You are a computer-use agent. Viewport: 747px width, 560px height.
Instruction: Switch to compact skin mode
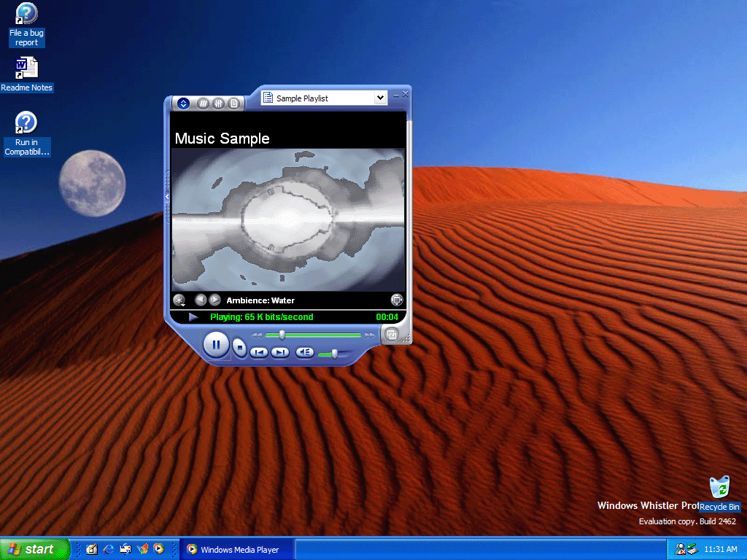pyautogui.click(x=392, y=335)
